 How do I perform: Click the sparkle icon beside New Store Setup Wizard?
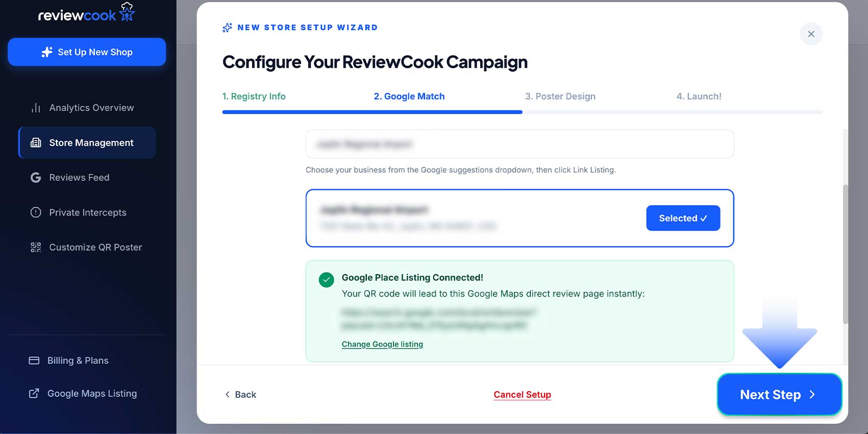(x=228, y=28)
